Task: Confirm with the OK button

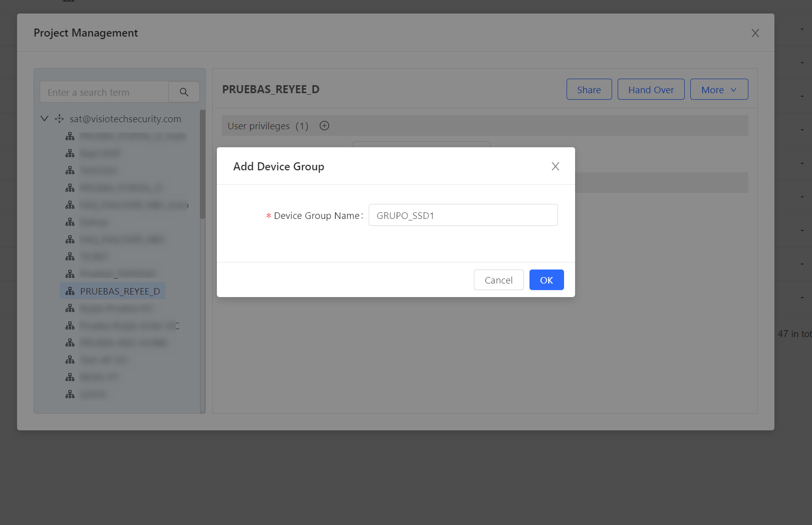Action: pyautogui.click(x=547, y=280)
